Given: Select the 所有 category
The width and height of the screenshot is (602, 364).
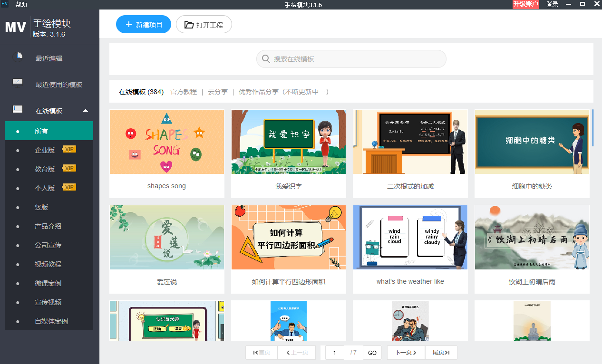Looking at the screenshot, I should (49, 131).
